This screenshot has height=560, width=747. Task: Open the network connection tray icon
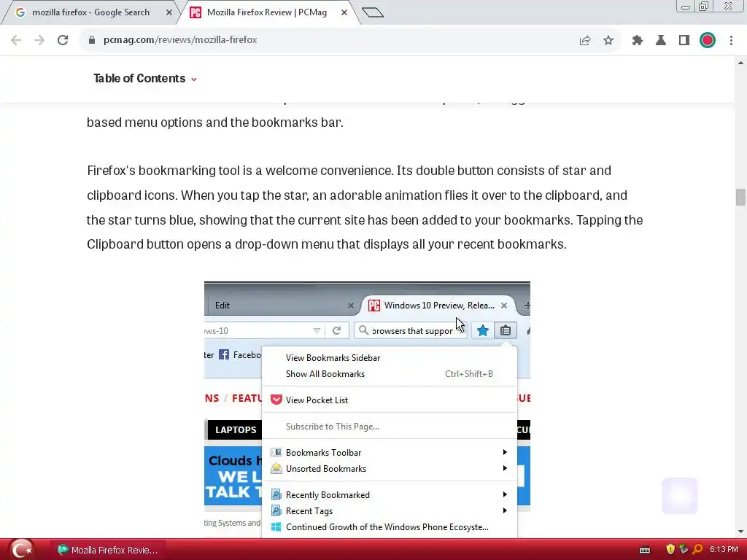pyautogui.click(x=684, y=550)
